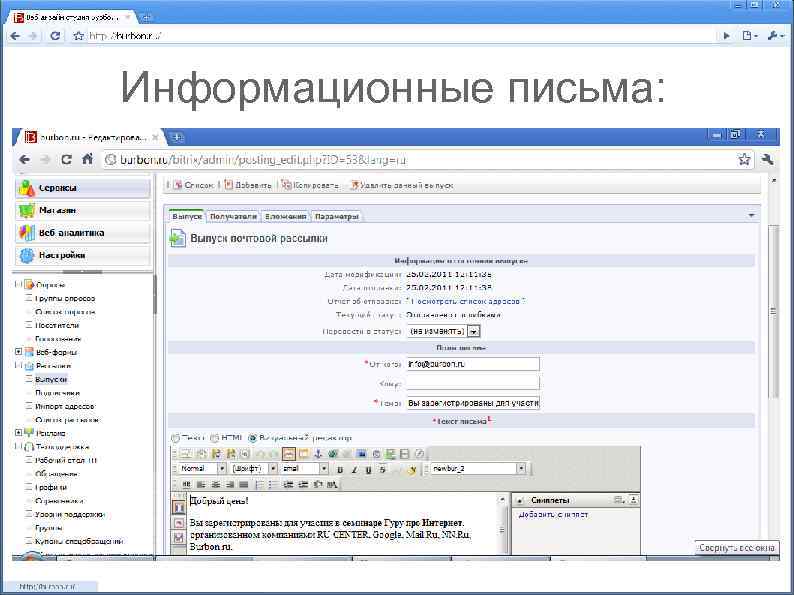Open the Выпуски tree item
The width and height of the screenshot is (794, 595).
tap(51, 379)
